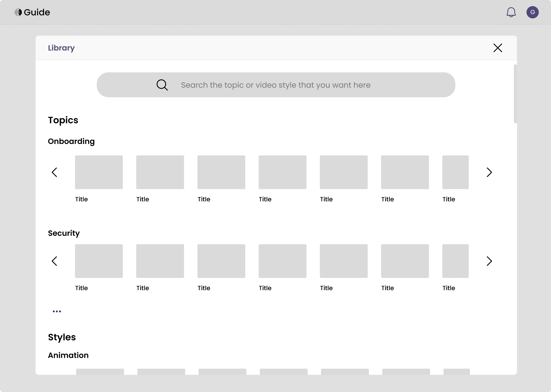This screenshot has width=551, height=392.
Task: Show more topics via the three dots
Action: (x=57, y=311)
